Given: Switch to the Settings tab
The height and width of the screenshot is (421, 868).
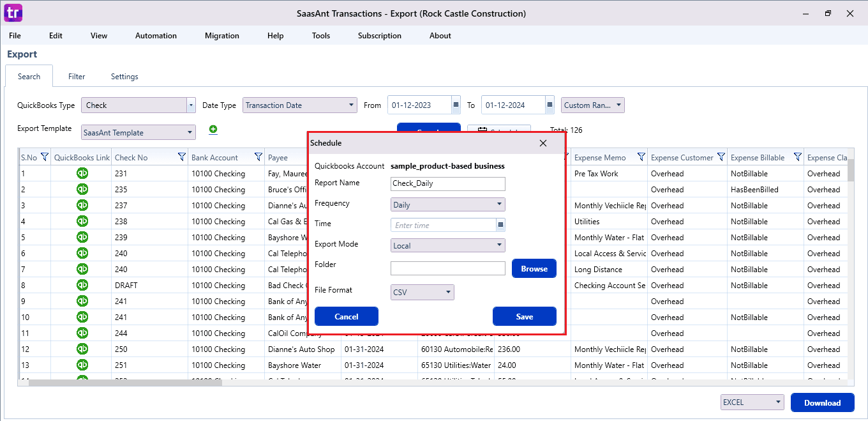Looking at the screenshot, I should (124, 77).
